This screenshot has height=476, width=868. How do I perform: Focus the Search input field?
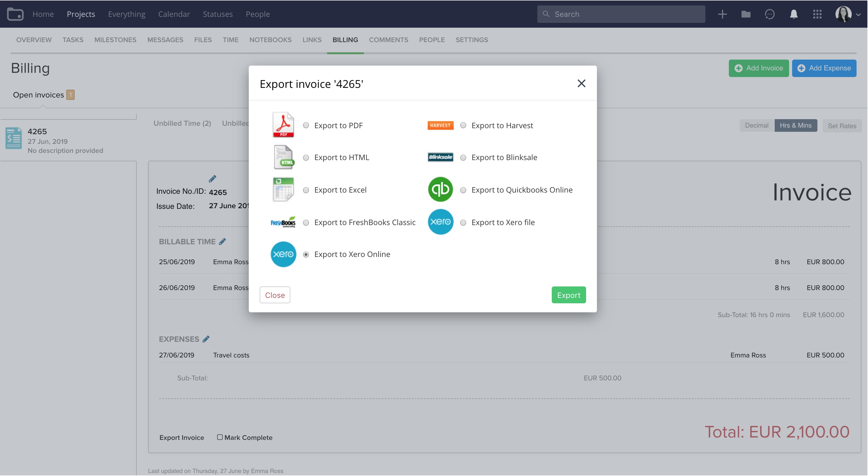[x=621, y=14]
